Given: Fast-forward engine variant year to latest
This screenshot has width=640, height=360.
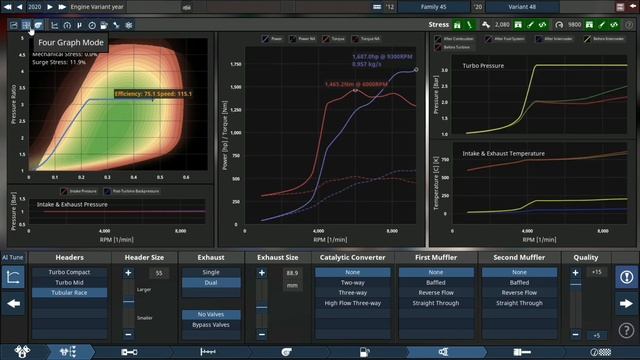Looking at the screenshot, I should click(x=62, y=7).
